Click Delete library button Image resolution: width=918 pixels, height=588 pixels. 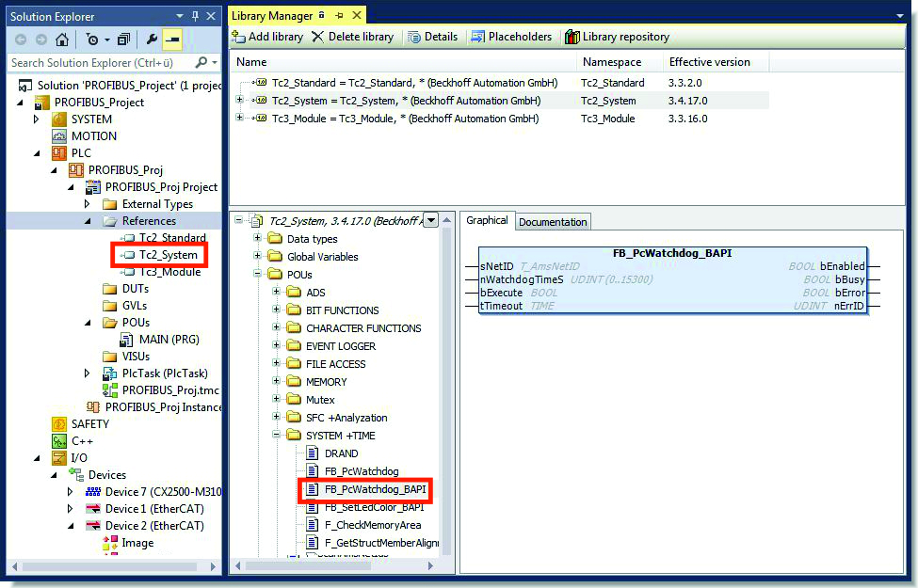352,37
